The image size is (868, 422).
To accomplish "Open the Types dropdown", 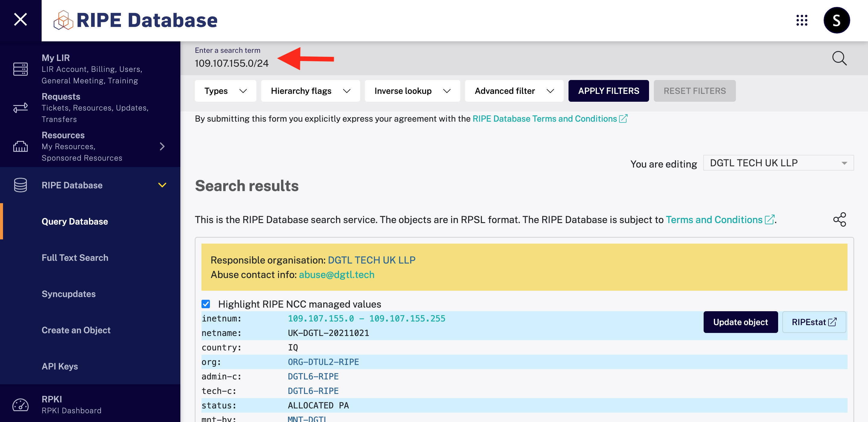I will click(x=225, y=91).
